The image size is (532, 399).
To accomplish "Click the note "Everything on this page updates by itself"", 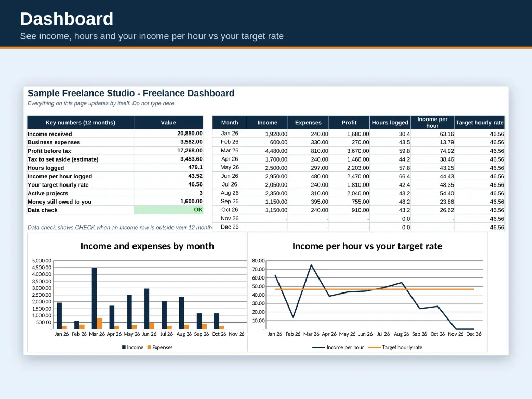I will pos(101,103).
